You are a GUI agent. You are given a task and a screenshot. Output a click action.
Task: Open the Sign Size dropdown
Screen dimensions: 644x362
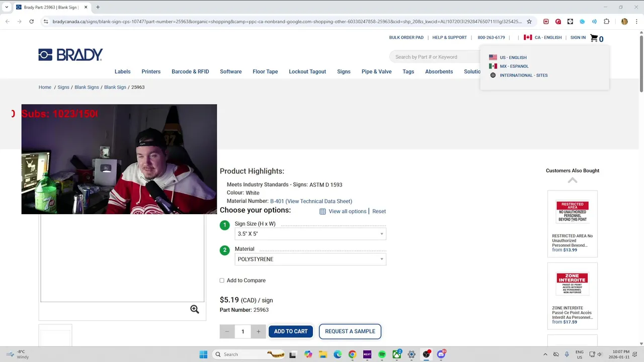pyautogui.click(x=310, y=234)
